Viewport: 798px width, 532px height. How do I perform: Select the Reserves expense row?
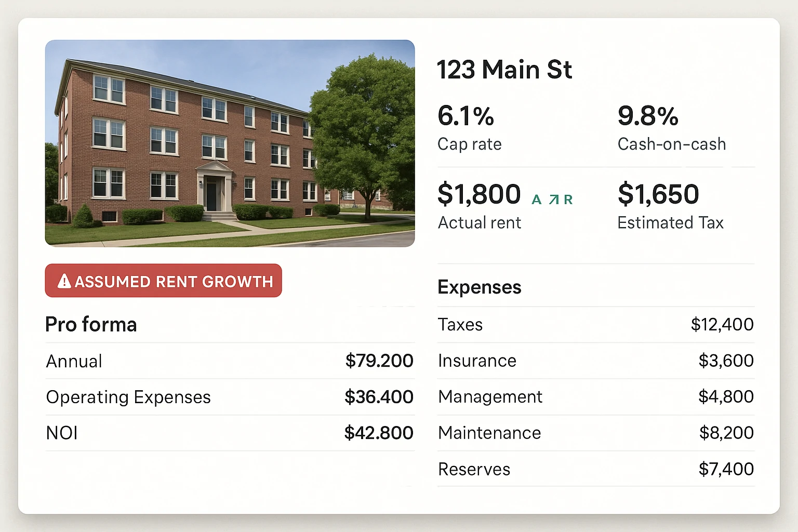click(595, 469)
